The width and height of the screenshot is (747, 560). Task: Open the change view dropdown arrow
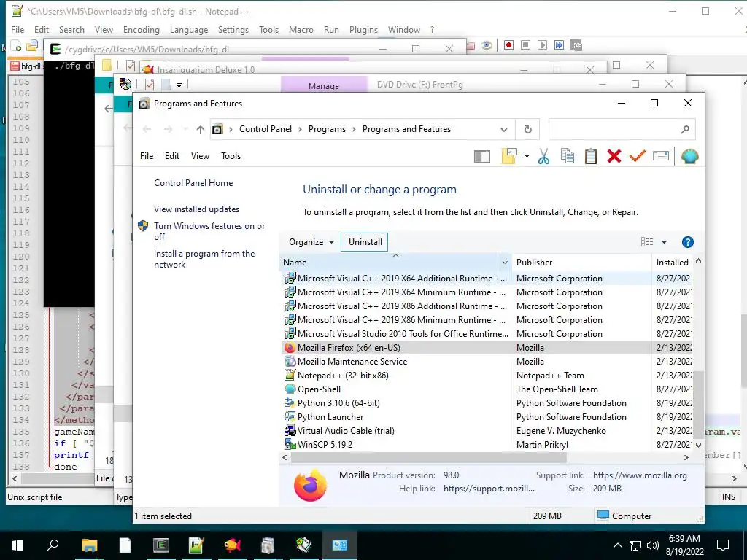664,242
